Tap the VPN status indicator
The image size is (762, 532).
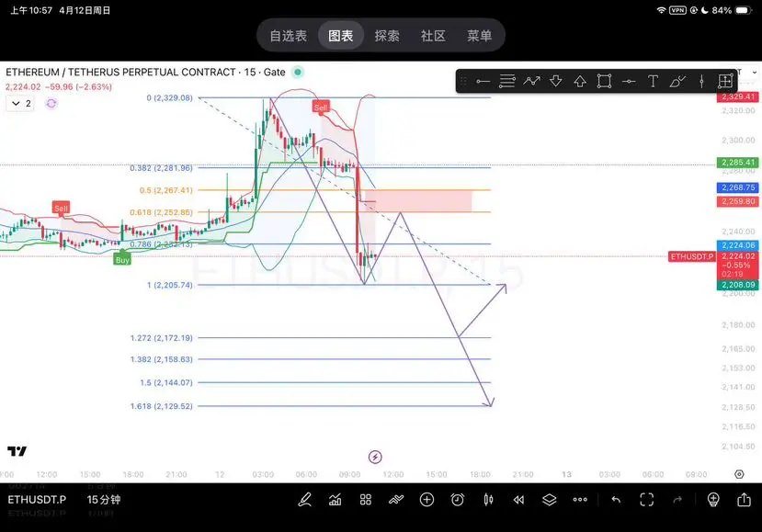click(x=677, y=10)
